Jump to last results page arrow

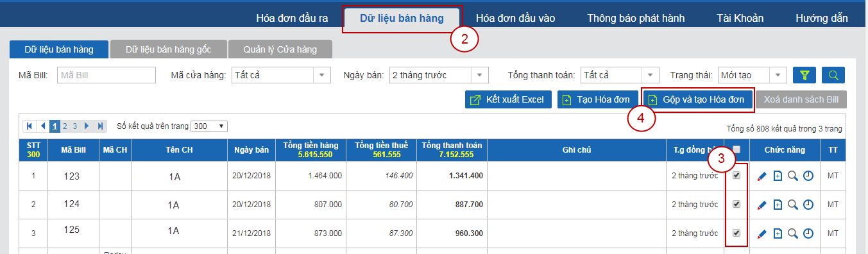point(101,126)
